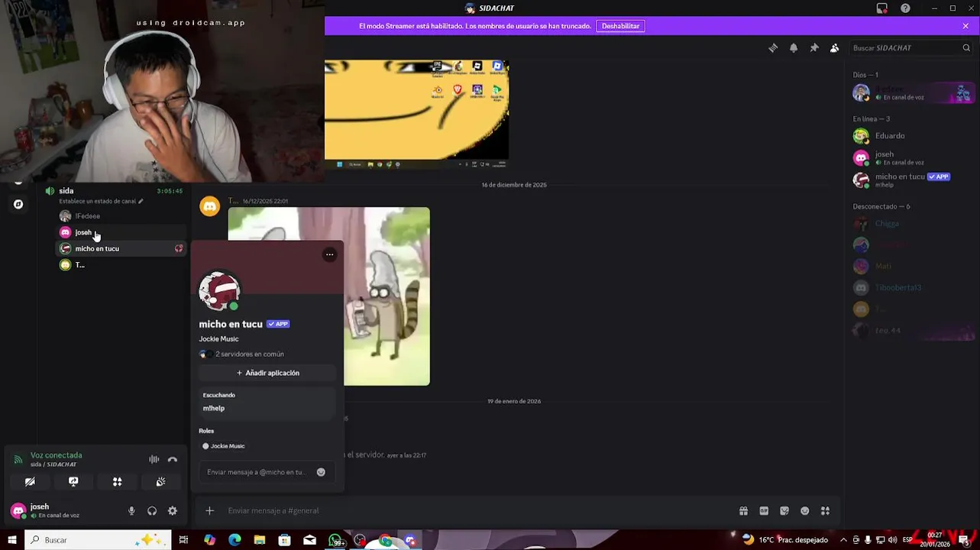980x550 pixels.
Task: Disconnect from the voice channel
Action: point(173,459)
